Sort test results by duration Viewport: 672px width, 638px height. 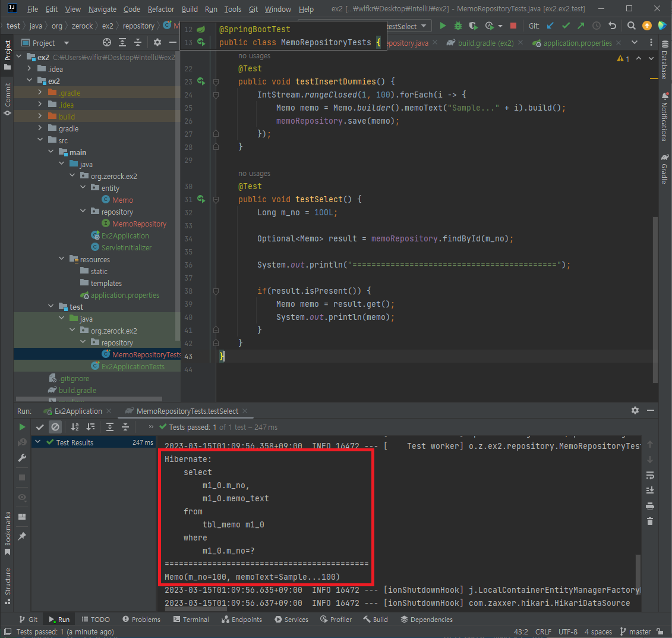pos(90,427)
